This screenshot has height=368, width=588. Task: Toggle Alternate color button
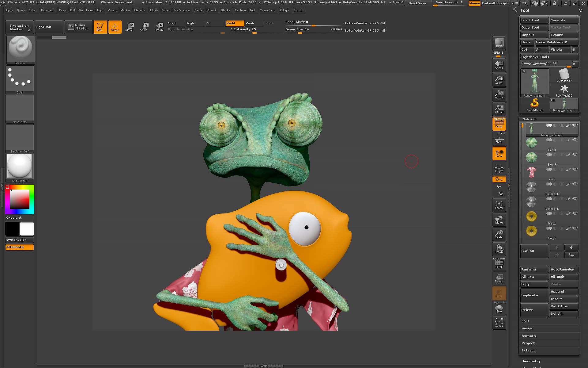pos(20,247)
